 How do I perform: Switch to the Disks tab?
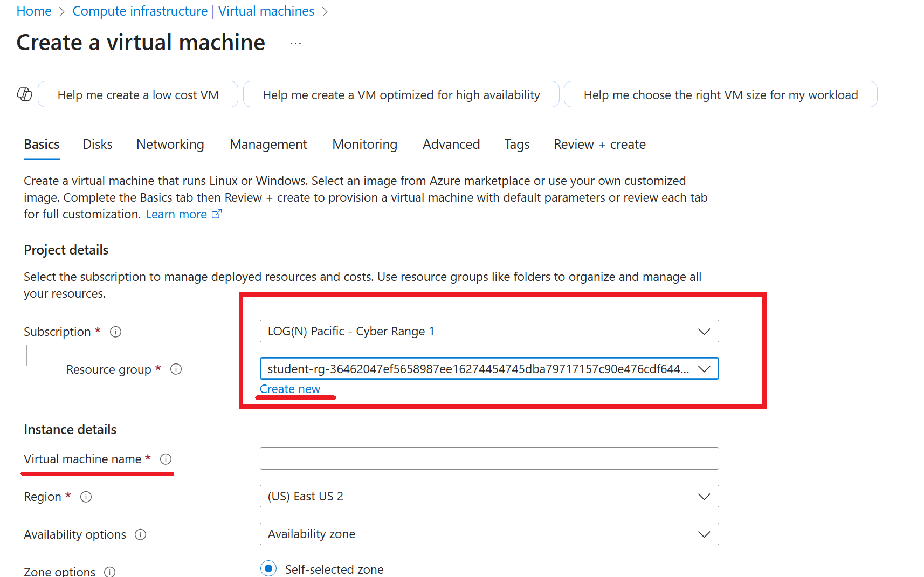(98, 145)
